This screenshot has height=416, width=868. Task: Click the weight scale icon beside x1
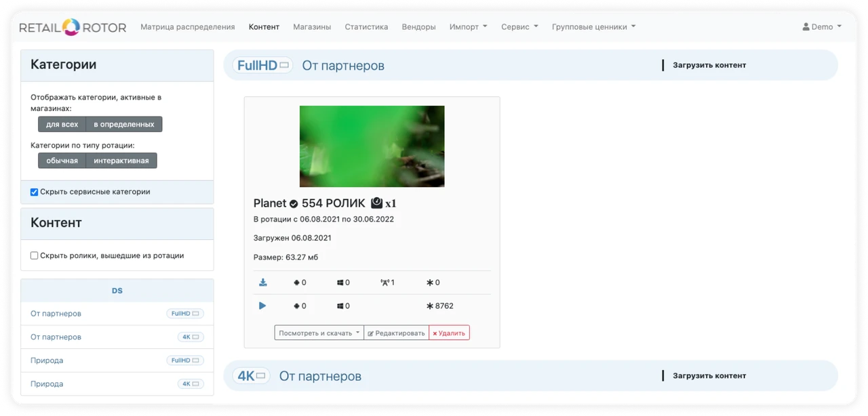click(377, 203)
